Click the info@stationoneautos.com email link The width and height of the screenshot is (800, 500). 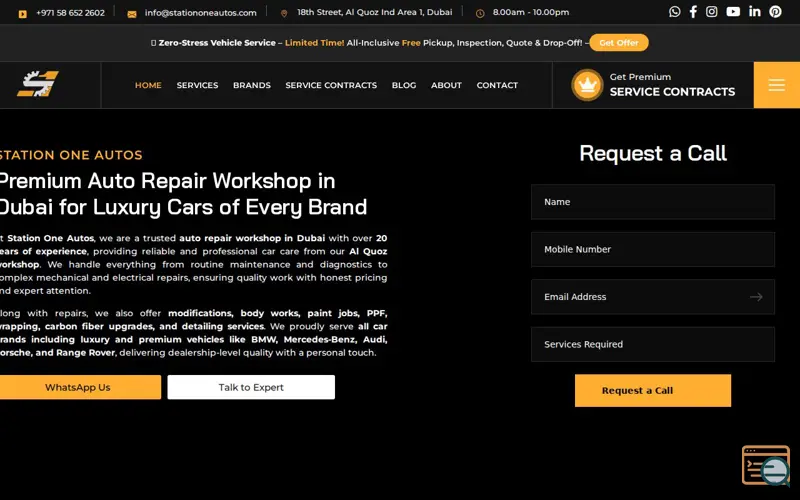coord(201,13)
